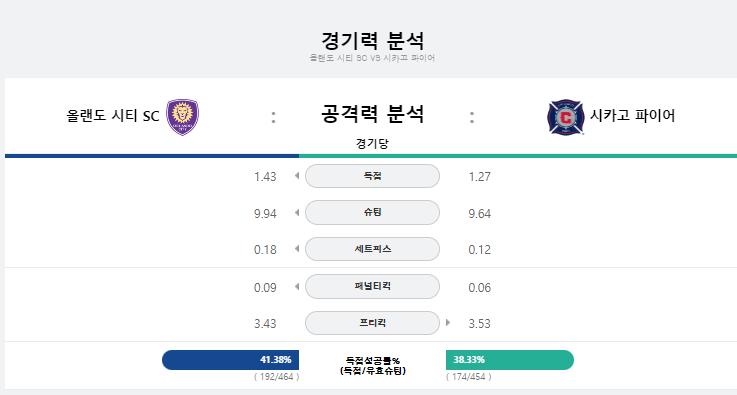The width and height of the screenshot is (737, 395).
Task: Select the 페널티킥 stat pill
Action: 372,286
